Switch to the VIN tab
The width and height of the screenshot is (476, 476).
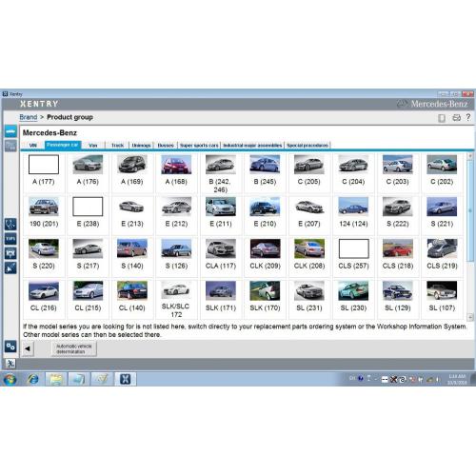pyautogui.click(x=33, y=146)
